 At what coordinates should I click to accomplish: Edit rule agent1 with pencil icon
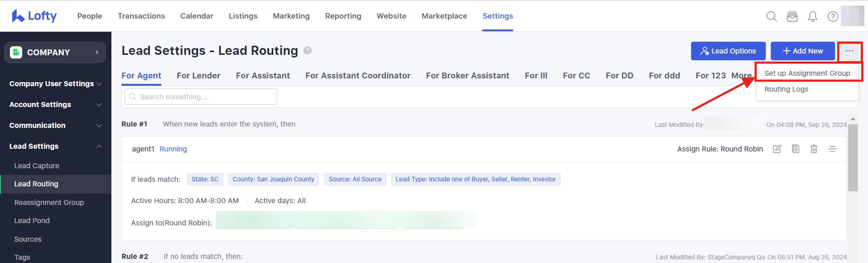click(777, 149)
